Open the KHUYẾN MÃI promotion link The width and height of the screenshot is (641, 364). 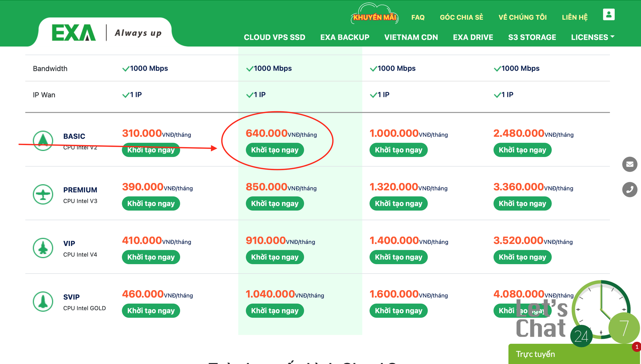[374, 17]
